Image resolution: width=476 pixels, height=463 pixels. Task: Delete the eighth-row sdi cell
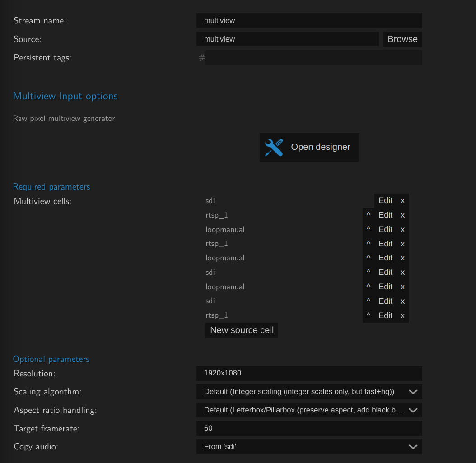(402, 301)
